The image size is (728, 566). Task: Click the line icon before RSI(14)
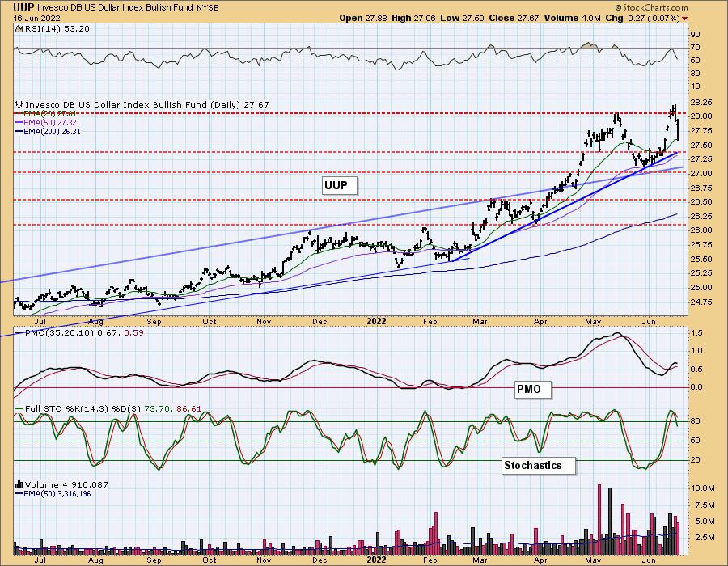[19, 29]
